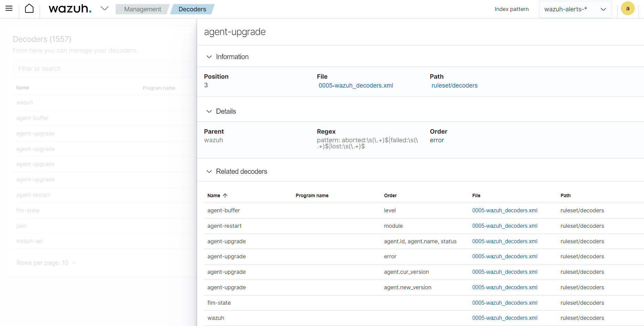Click the Name sort ascending arrow
This screenshot has height=326, width=644.
click(225, 195)
